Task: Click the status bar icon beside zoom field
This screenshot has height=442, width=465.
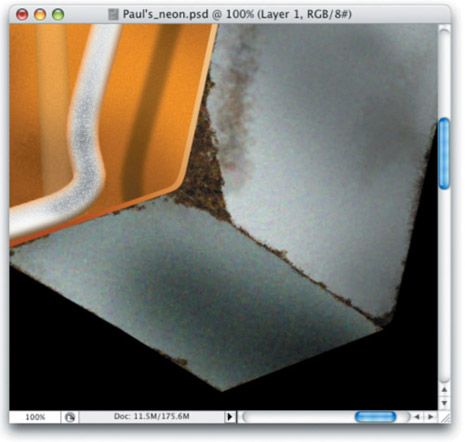Action: (70, 417)
